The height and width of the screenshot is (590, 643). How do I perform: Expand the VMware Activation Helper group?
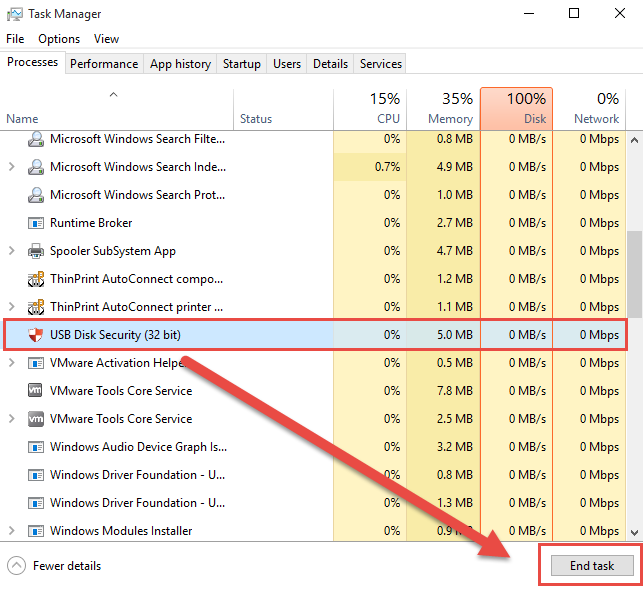tap(11, 363)
